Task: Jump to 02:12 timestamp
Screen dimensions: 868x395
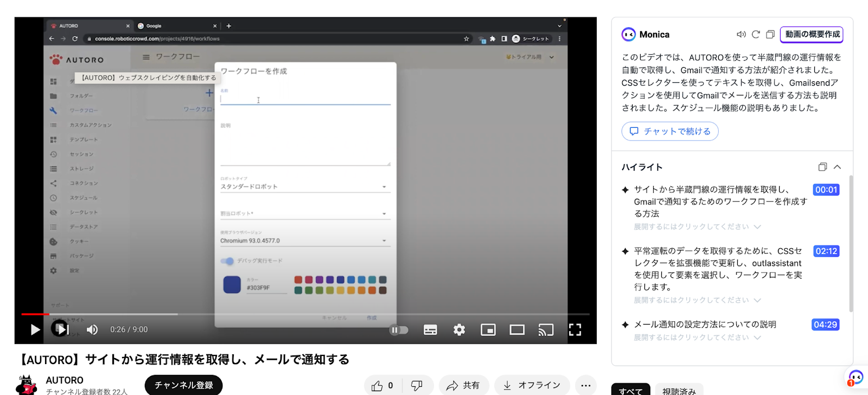Action: (x=826, y=251)
